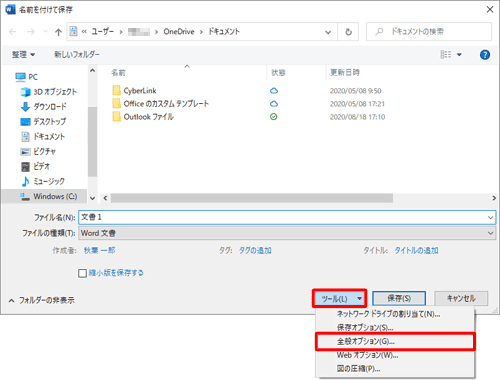Choose 全般オプション(G) menu item
This screenshot has height=380, width=500.
pos(395,341)
